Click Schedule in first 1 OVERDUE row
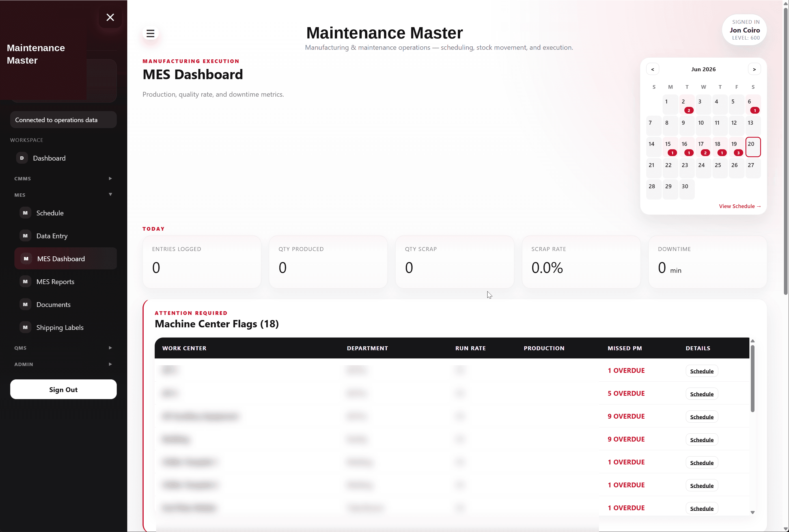Image resolution: width=789 pixels, height=532 pixels. [702, 371]
